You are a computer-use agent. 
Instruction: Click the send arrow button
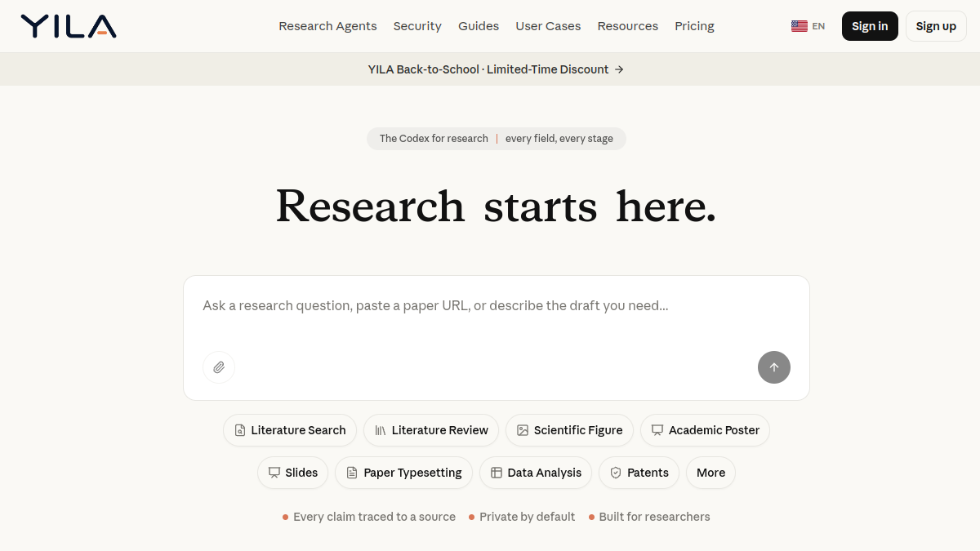click(774, 367)
